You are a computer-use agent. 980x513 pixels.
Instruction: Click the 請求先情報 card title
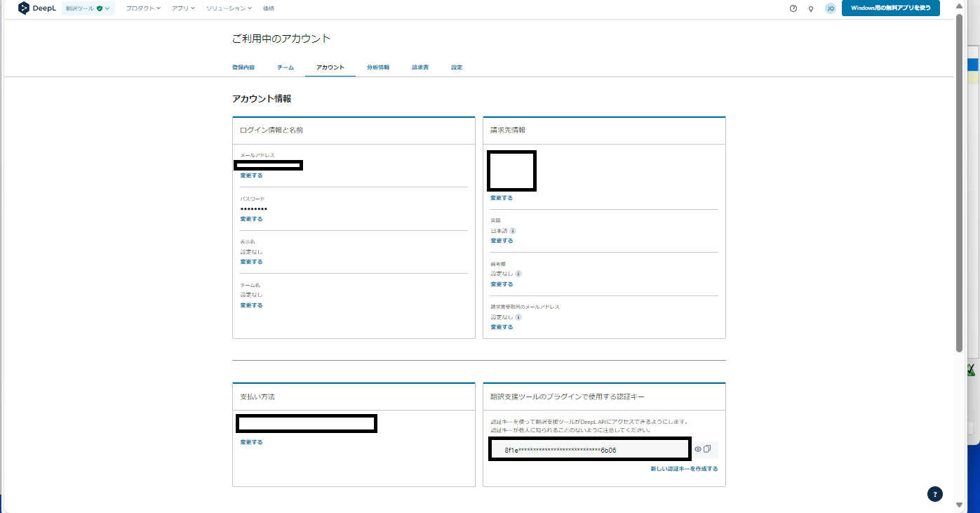click(508, 131)
